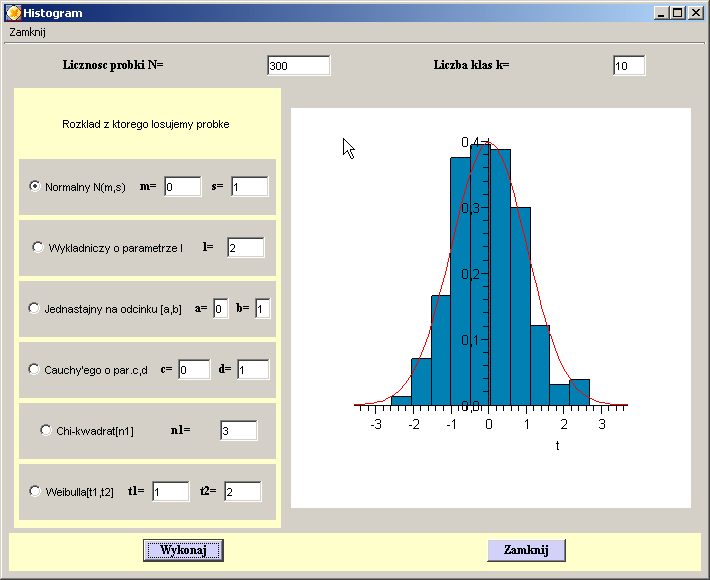
Task: Focus the Chi-square n1= input field
Action: 238,431
